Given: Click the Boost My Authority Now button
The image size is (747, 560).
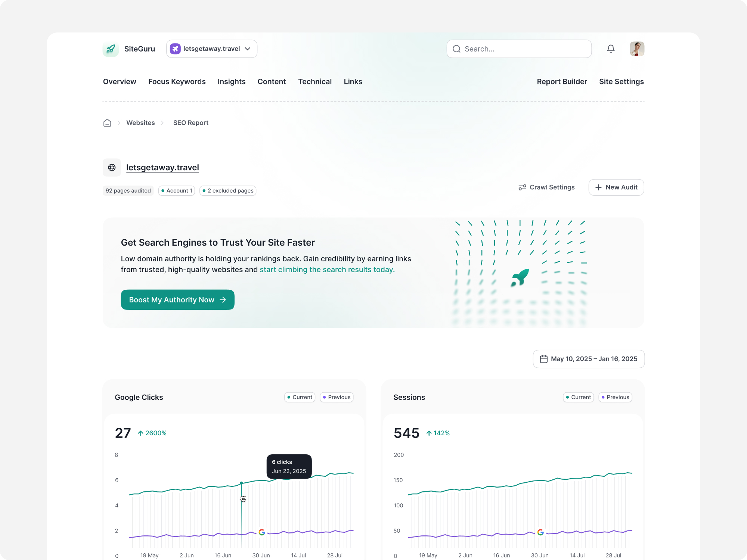Looking at the screenshot, I should point(178,300).
